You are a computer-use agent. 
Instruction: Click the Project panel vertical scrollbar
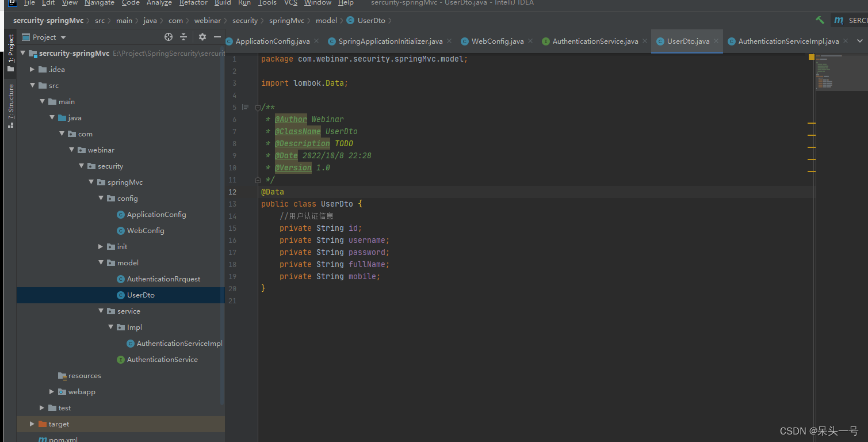tap(223, 224)
